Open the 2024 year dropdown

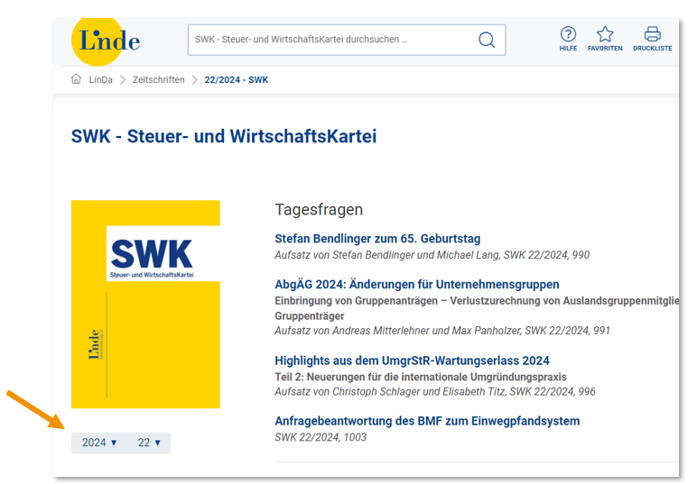(100, 442)
